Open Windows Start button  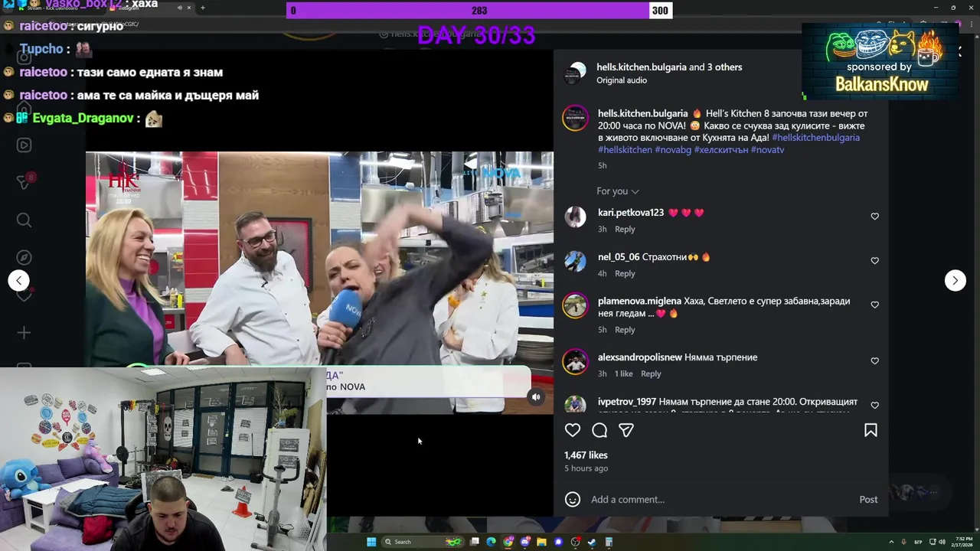pyautogui.click(x=371, y=542)
